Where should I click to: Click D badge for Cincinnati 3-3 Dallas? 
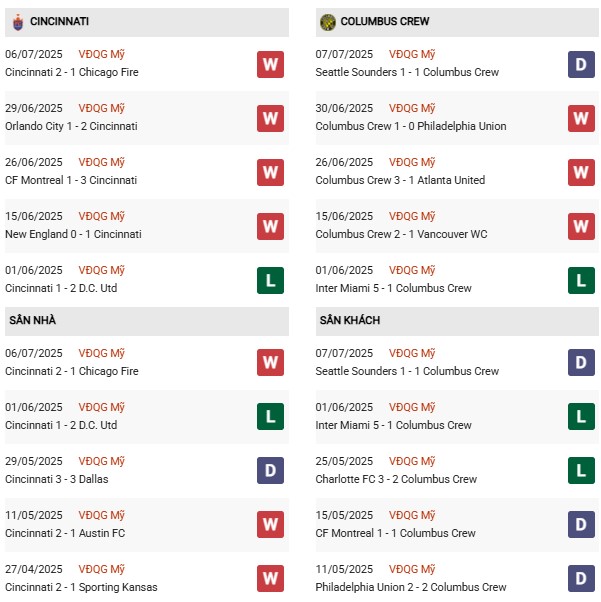coord(270,470)
